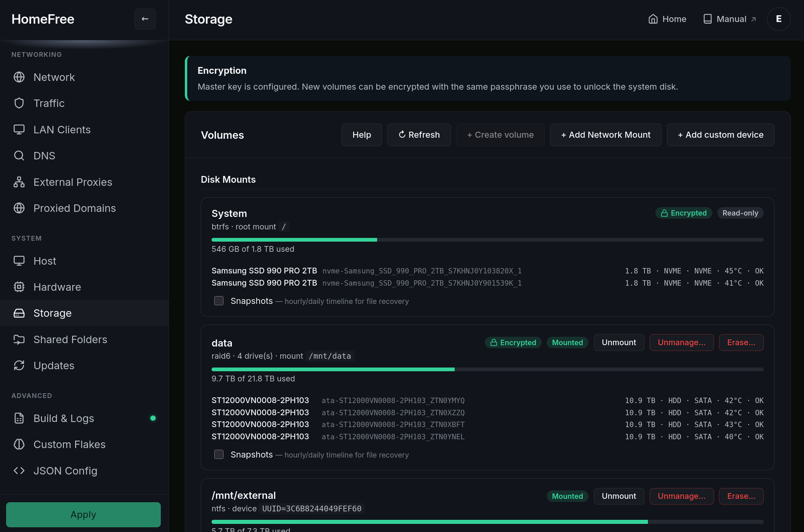Click "546 GB of 1.8 TB used" text
The height and width of the screenshot is (532, 804).
tap(253, 249)
